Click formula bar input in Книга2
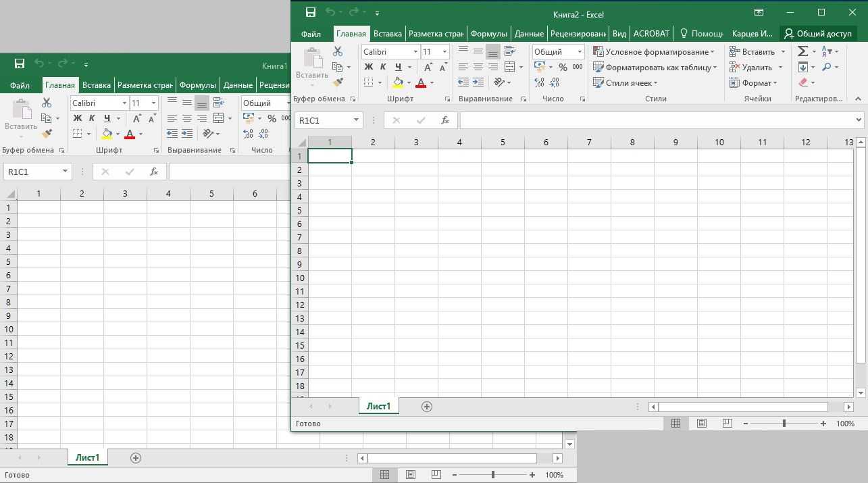868x483 pixels. (656, 120)
